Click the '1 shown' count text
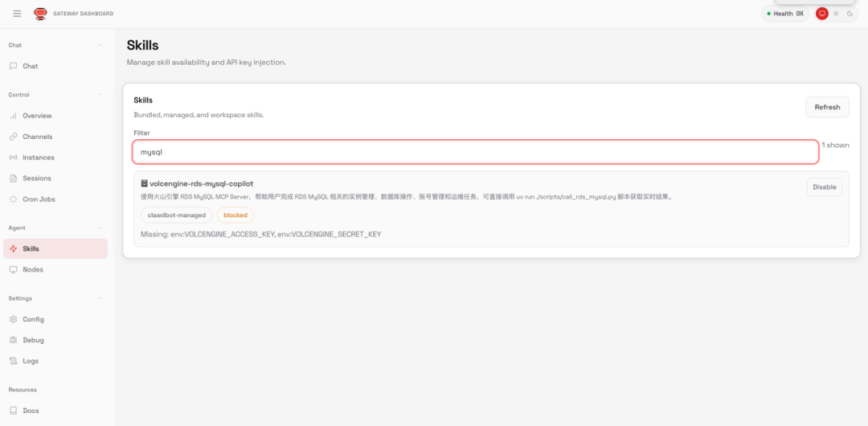The image size is (868, 426). click(835, 145)
